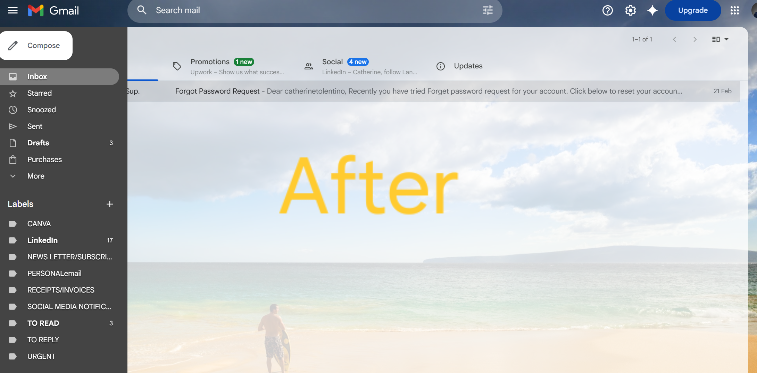Open the Forgot Password Request email

point(434,91)
